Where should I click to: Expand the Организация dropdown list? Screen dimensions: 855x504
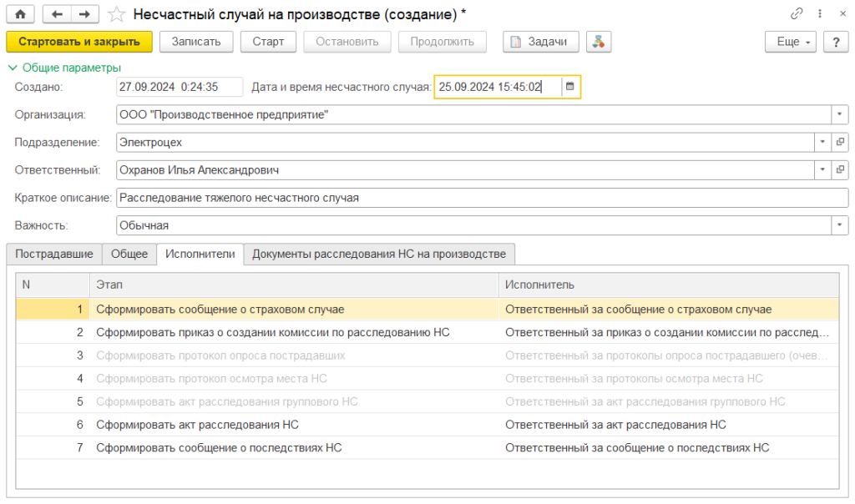(839, 114)
